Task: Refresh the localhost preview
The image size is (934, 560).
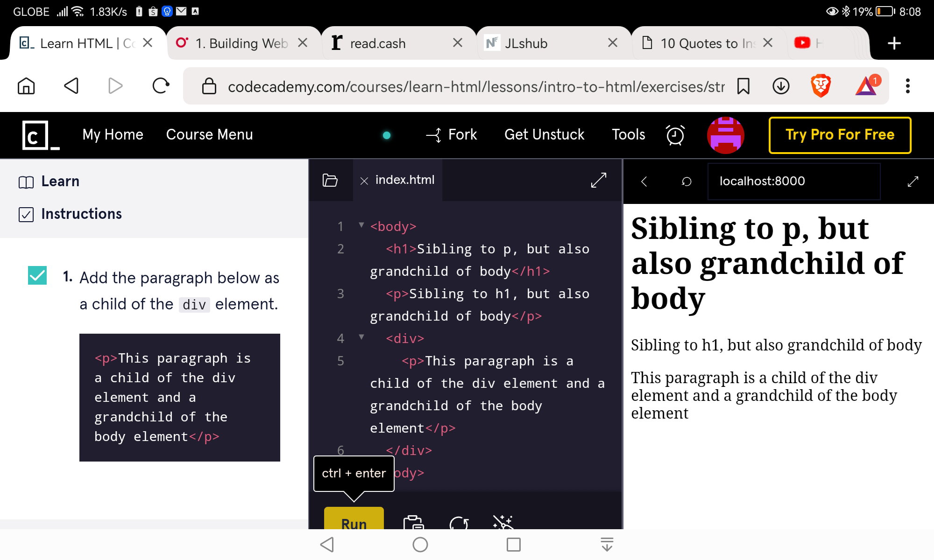Action: pyautogui.click(x=686, y=182)
